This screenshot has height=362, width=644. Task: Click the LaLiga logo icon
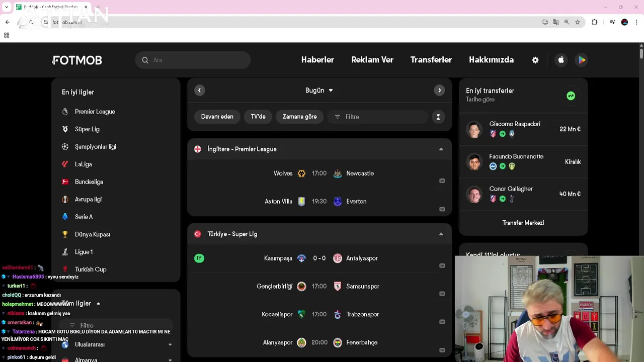65,164
